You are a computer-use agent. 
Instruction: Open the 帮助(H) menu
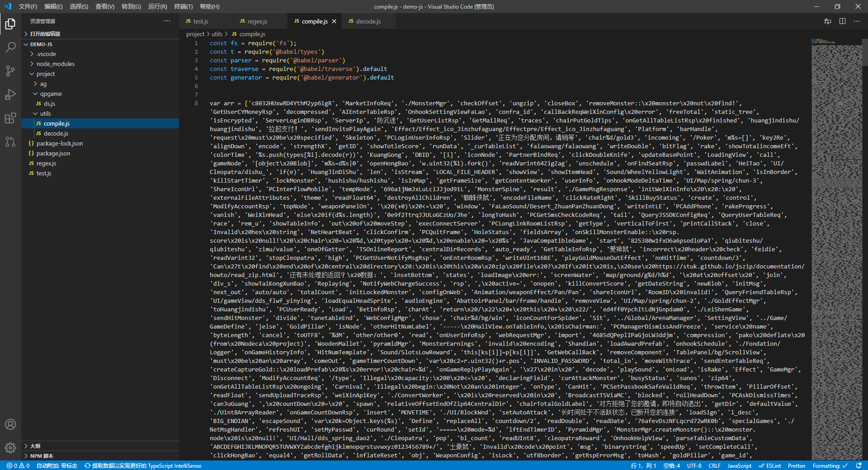[210, 6]
